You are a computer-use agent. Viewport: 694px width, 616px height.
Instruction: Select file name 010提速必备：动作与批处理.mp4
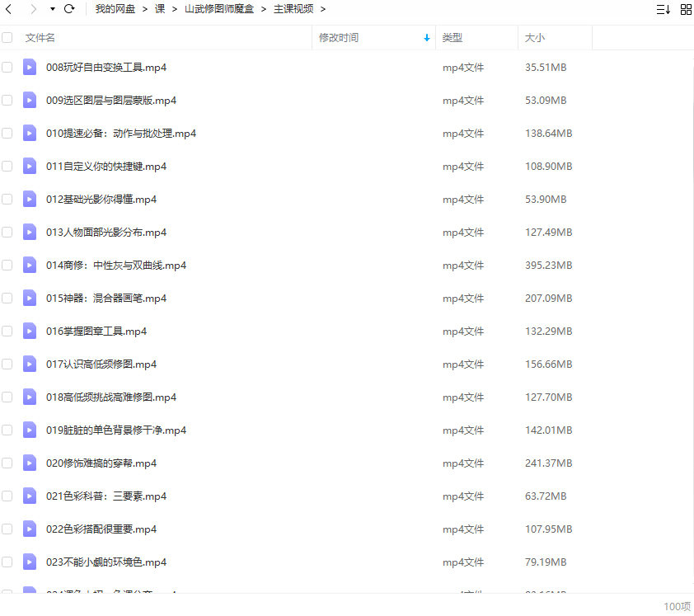pos(121,134)
